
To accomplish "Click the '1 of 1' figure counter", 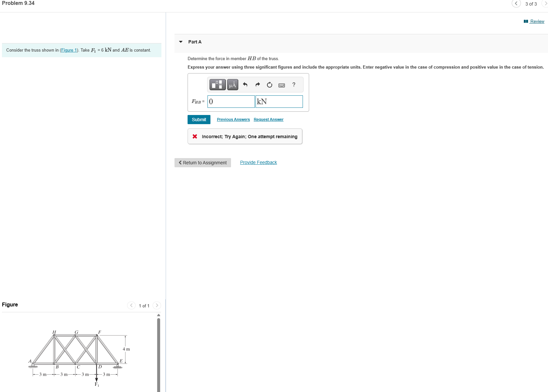I will (144, 306).
